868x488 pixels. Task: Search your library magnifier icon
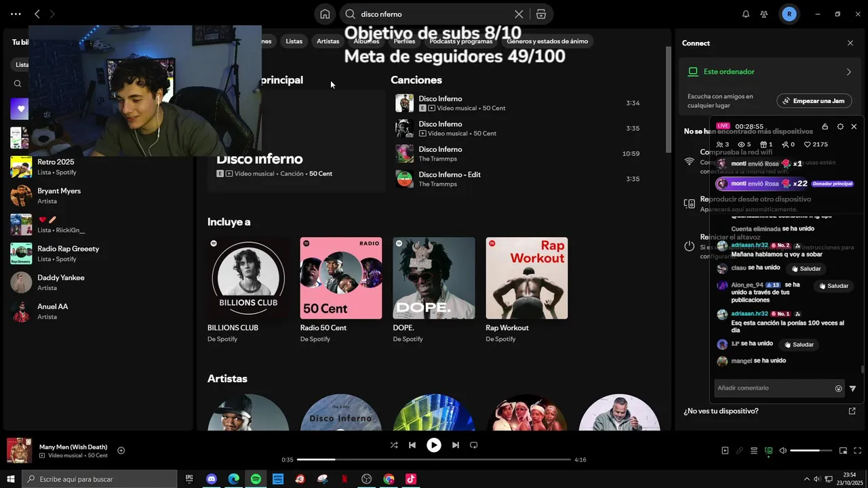(18, 84)
